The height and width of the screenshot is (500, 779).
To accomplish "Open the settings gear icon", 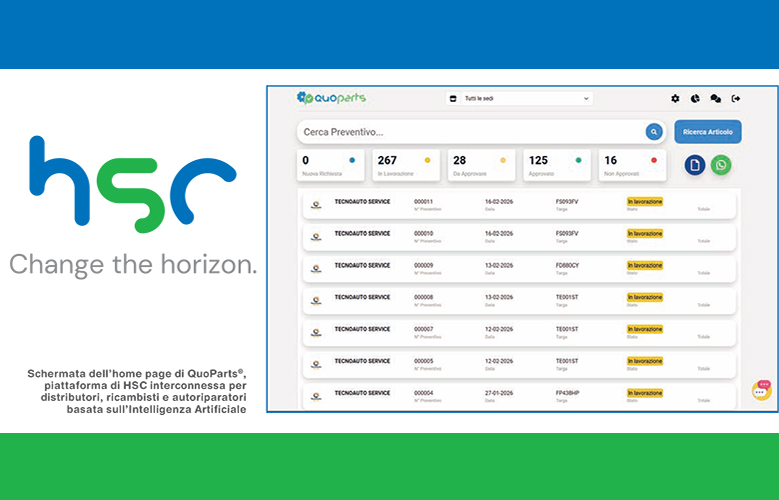I will coord(675,98).
